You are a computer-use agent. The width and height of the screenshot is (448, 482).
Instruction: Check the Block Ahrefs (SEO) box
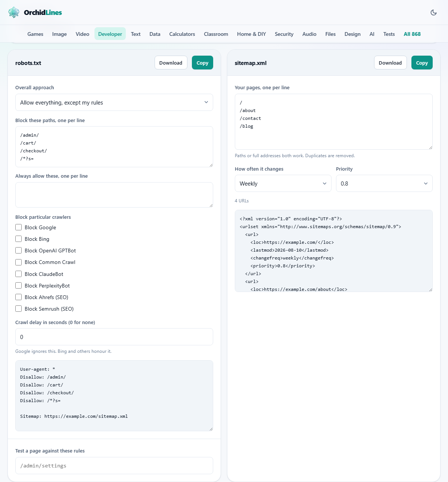[x=18, y=297]
